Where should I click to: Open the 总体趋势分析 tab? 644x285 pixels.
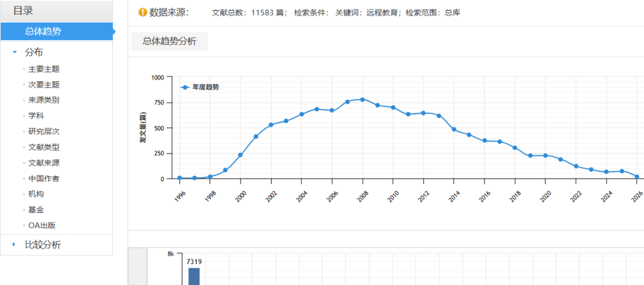(170, 41)
